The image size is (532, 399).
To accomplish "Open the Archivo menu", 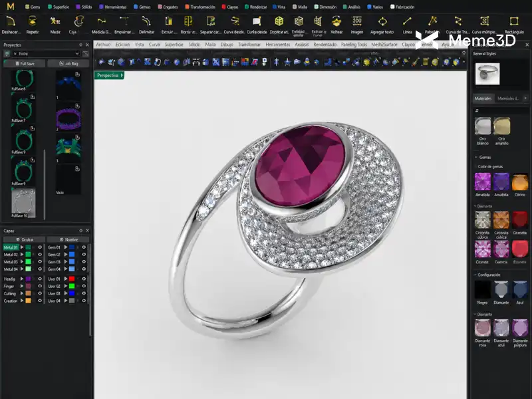I will (x=103, y=45).
